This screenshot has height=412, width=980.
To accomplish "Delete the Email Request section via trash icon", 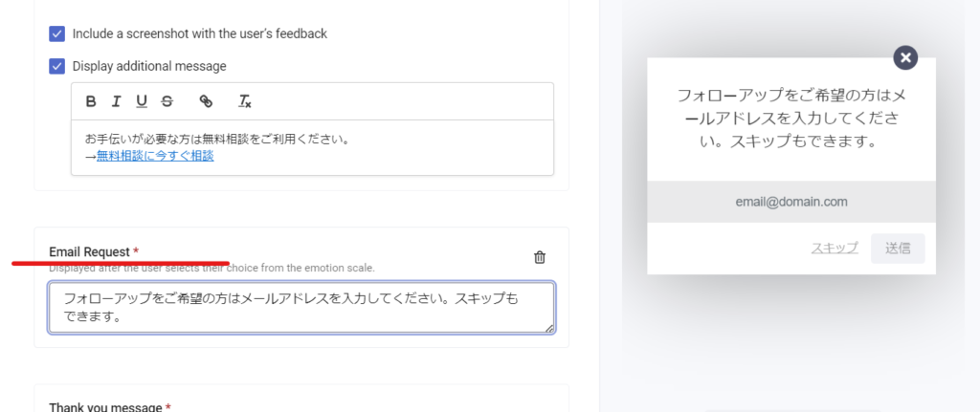I will [x=540, y=257].
